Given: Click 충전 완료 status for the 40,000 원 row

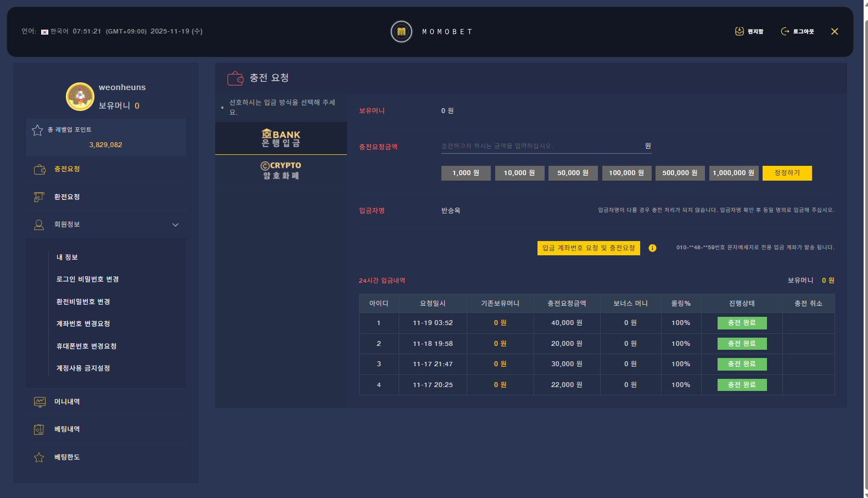Looking at the screenshot, I should click(x=742, y=323).
